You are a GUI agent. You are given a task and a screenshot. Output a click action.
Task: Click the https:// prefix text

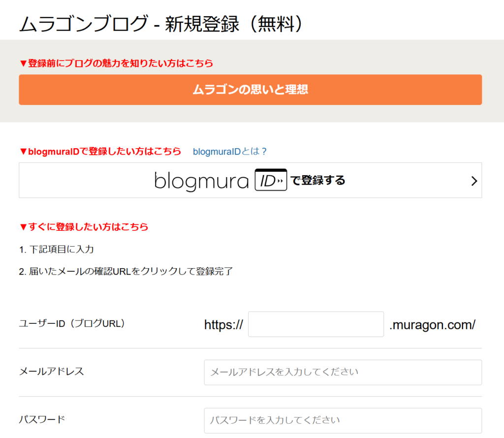[x=223, y=325]
